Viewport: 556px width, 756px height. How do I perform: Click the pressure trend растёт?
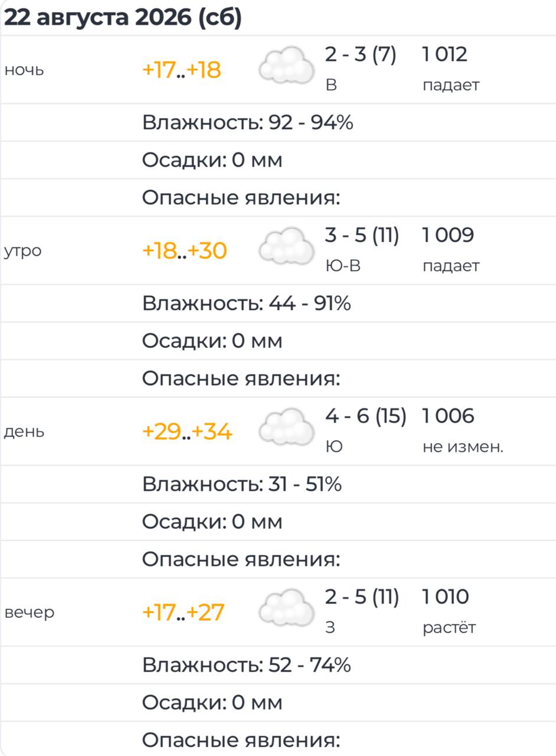(449, 627)
